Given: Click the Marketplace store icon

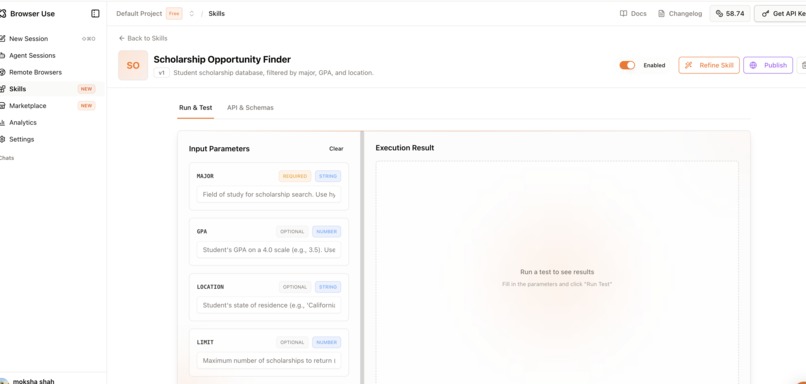Looking at the screenshot, I should coord(3,106).
